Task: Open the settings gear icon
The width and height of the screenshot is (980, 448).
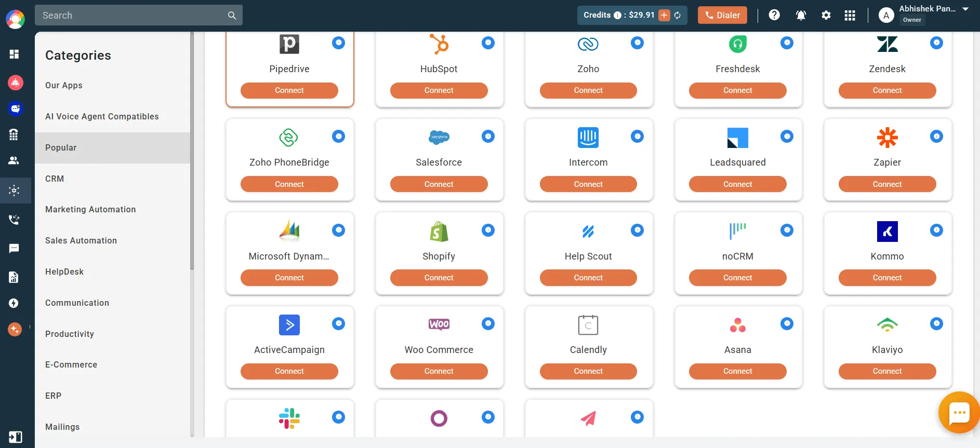Action: coord(826,16)
